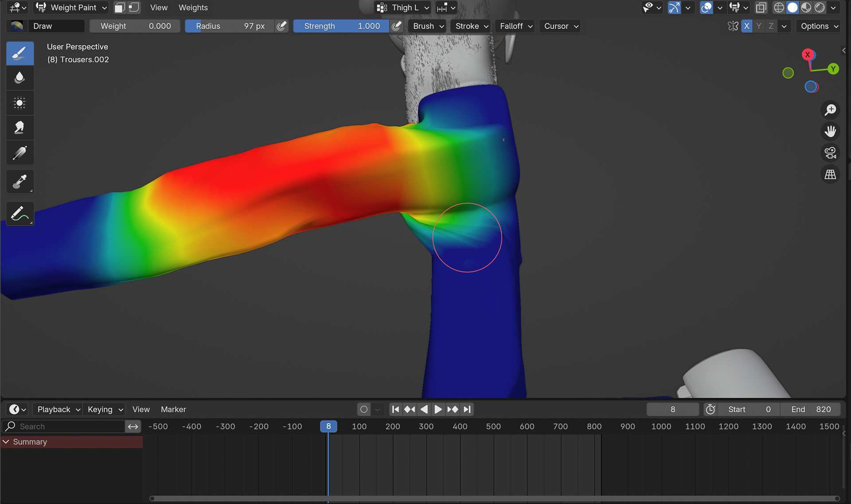Open the Marker menu

[173, 409]
